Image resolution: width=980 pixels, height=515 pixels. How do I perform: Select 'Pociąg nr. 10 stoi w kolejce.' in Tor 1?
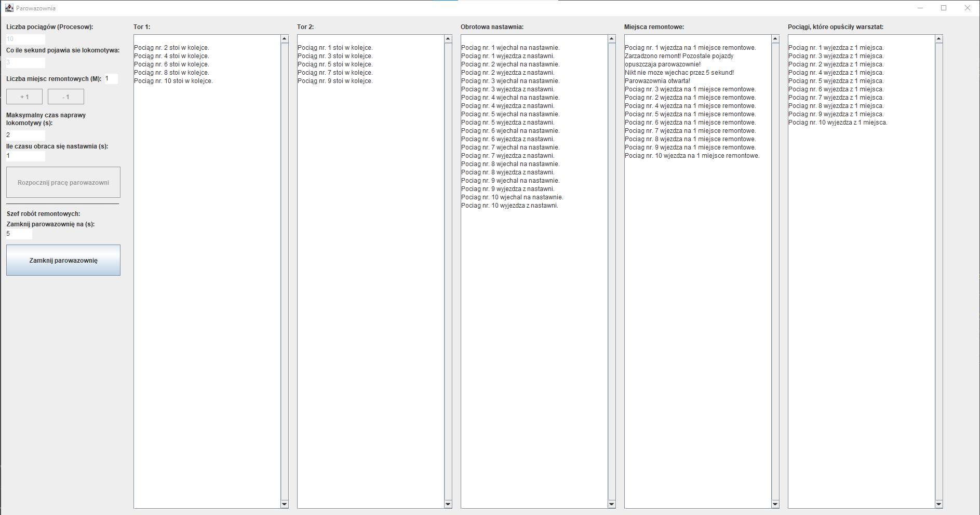point(173,81)
